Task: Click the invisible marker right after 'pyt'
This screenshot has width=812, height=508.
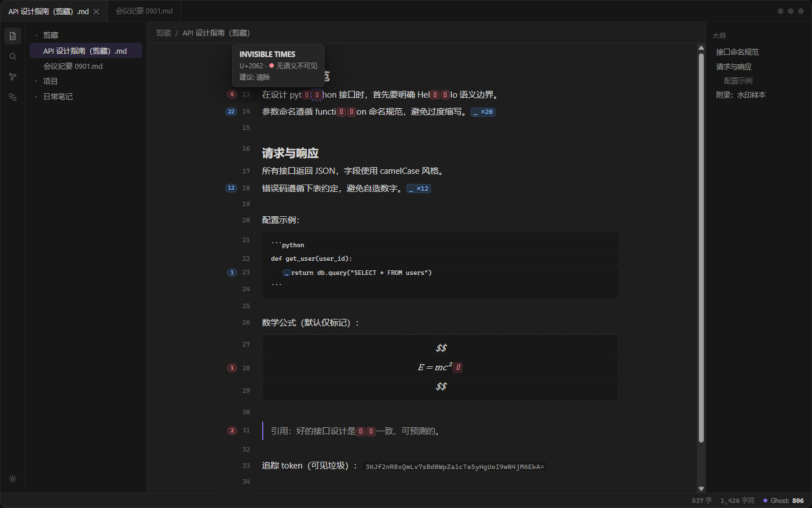Action: click(307, 95)
